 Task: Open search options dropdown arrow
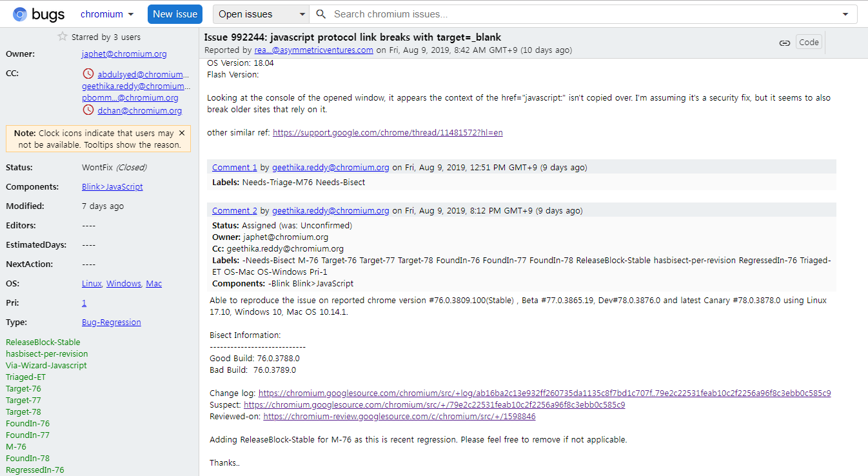tap(845, 14)
